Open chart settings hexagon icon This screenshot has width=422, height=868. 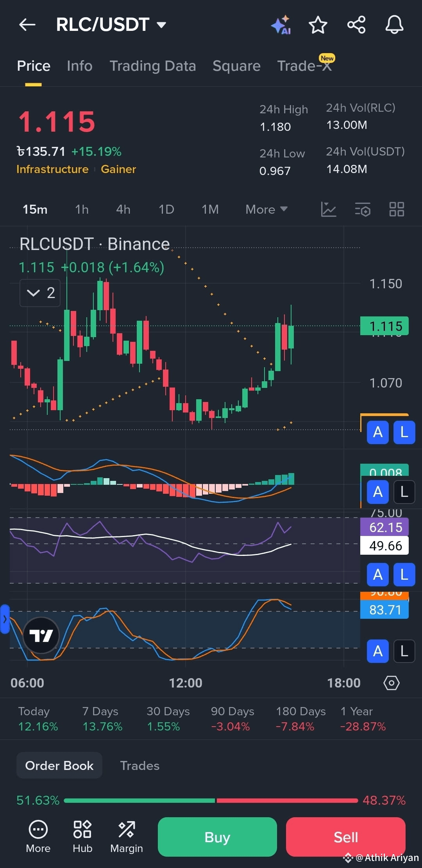[392, 683]
